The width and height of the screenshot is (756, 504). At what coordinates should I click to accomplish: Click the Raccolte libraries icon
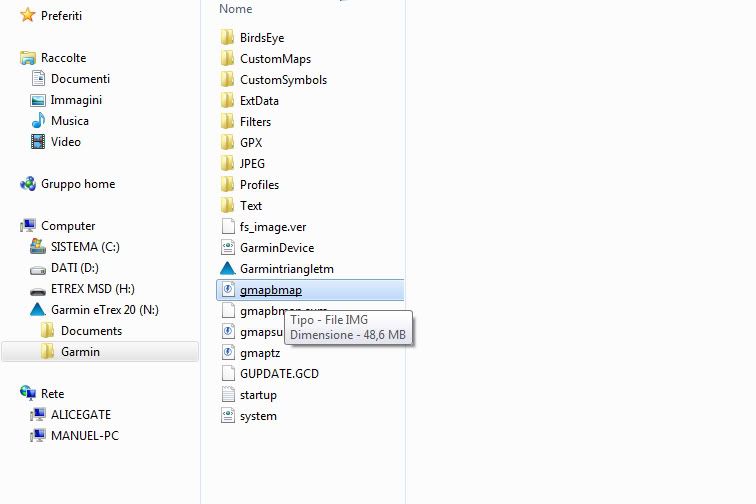27,58
